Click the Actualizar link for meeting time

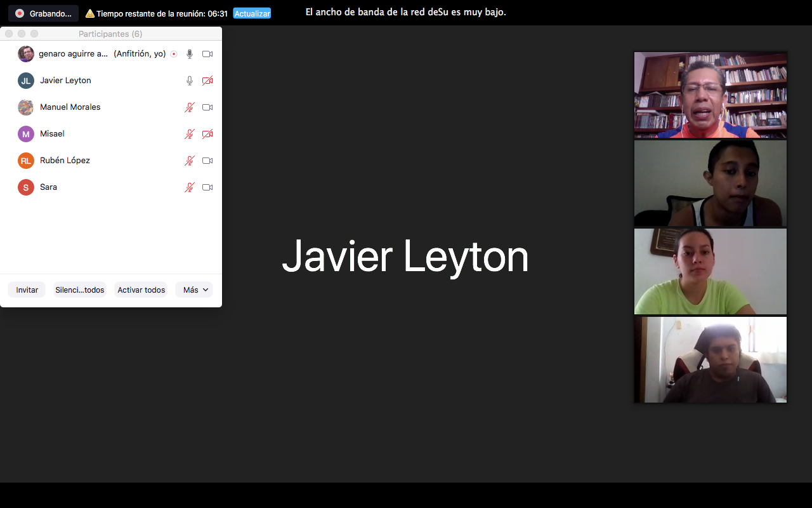tap(252, 13)
